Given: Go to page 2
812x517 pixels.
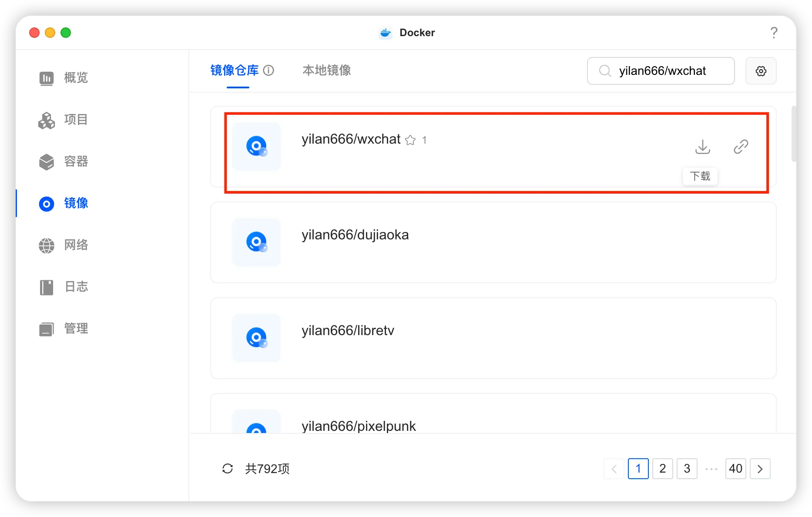Looking at the screenshot, I should tap(662, 469).
